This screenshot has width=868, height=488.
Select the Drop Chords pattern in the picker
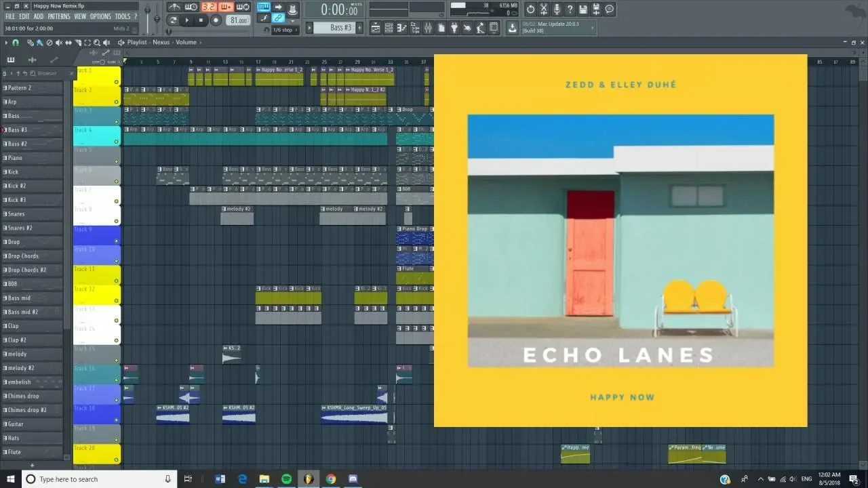[x=32, y=256]
